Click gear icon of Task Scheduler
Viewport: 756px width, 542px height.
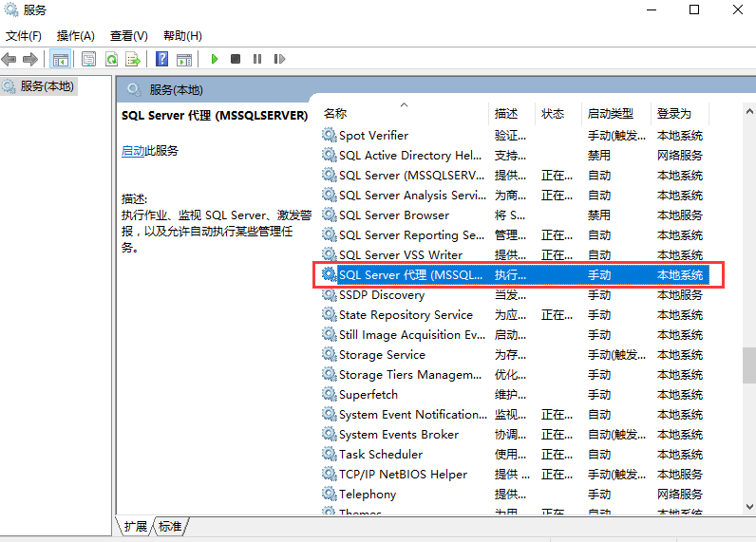330,454
